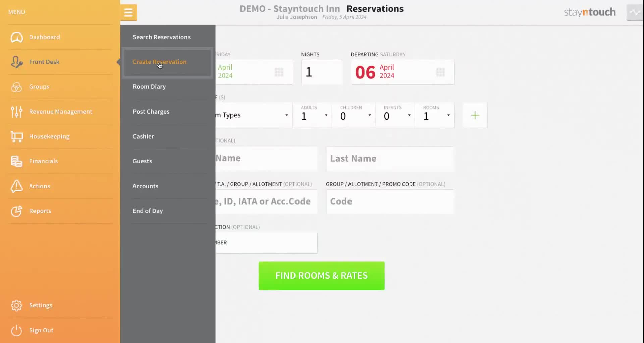
Task: Expand the Room Types dropdown
Action: coord(254,115)
